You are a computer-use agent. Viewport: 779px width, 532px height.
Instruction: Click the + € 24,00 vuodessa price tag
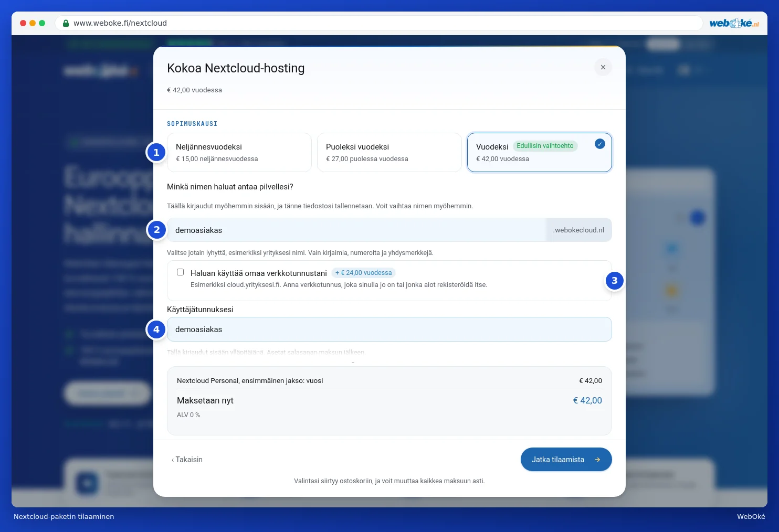[x=363, y=273]
